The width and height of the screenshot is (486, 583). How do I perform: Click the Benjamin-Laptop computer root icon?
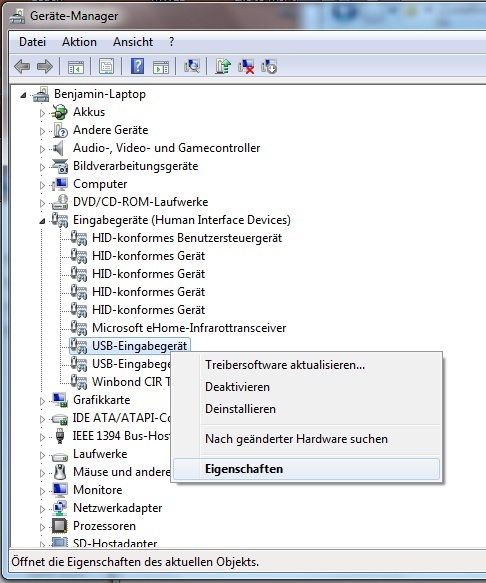coord(41,94)
